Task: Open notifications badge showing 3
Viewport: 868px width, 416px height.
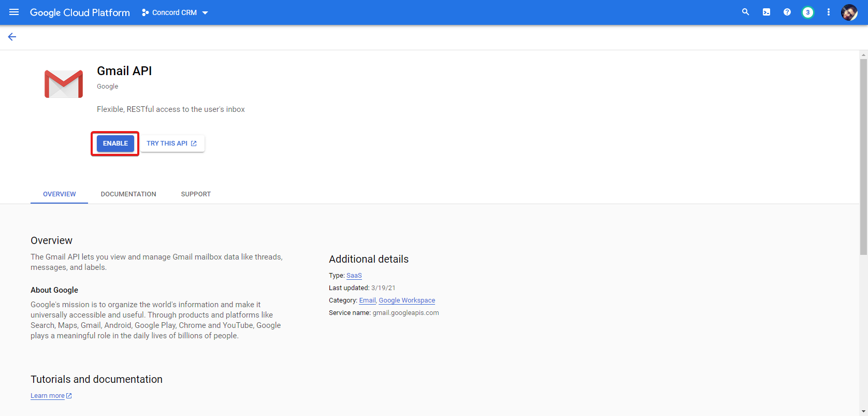Action: click(x=807, y=12)
